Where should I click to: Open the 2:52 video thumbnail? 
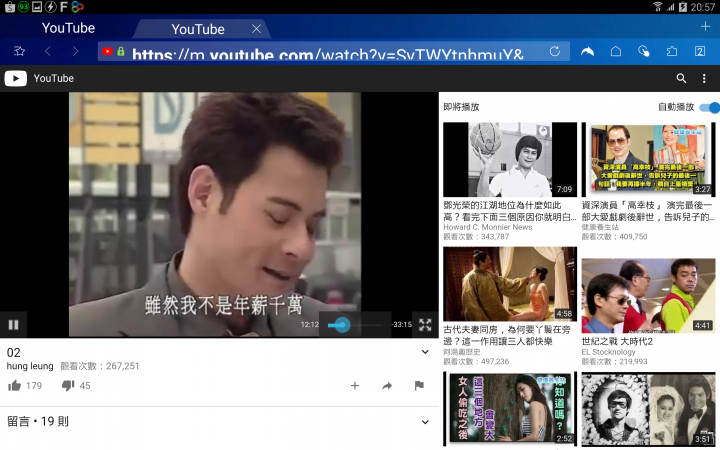click(x=510, y=409)
